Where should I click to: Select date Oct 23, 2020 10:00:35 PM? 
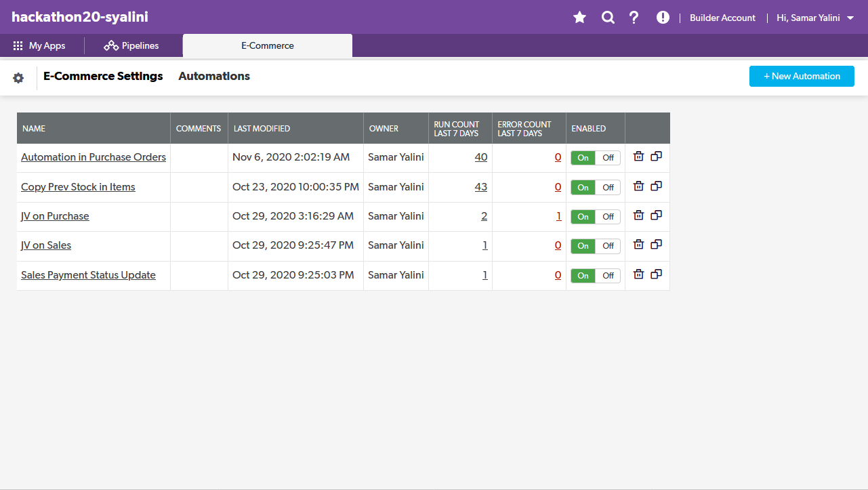[295, 187]
